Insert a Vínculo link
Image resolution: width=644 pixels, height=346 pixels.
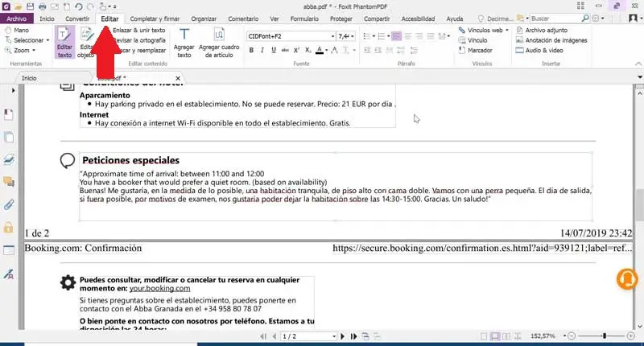[473, 40]
